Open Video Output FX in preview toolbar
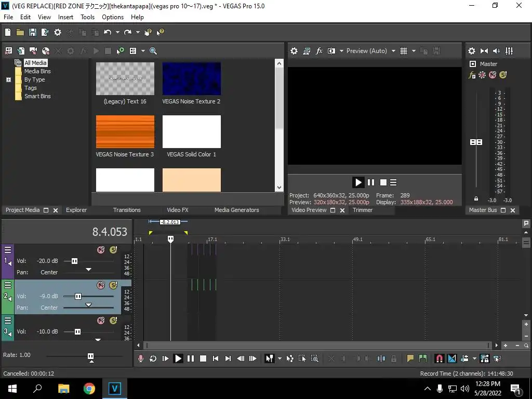This screenshot has width=532, height=399. pos(319,51)
